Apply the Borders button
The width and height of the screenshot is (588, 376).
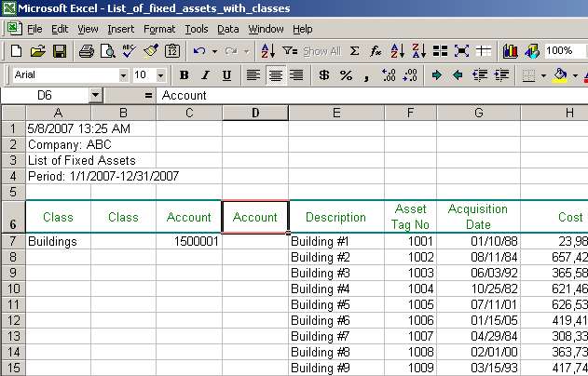pos(528,75)
